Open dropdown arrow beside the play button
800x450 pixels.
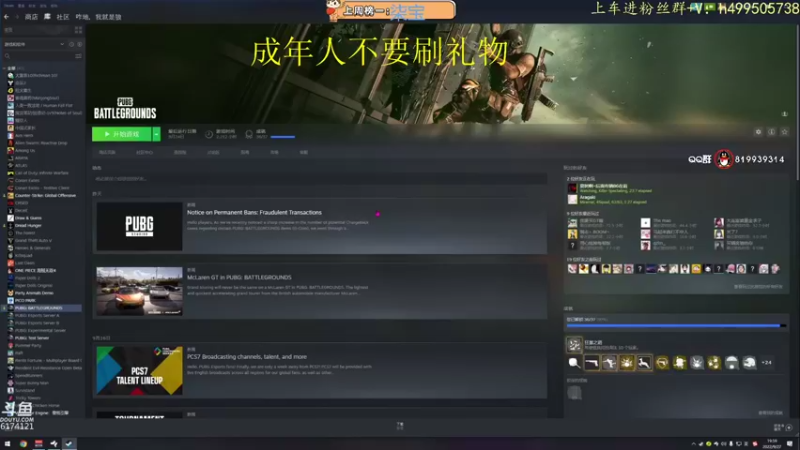click(156, 134)
